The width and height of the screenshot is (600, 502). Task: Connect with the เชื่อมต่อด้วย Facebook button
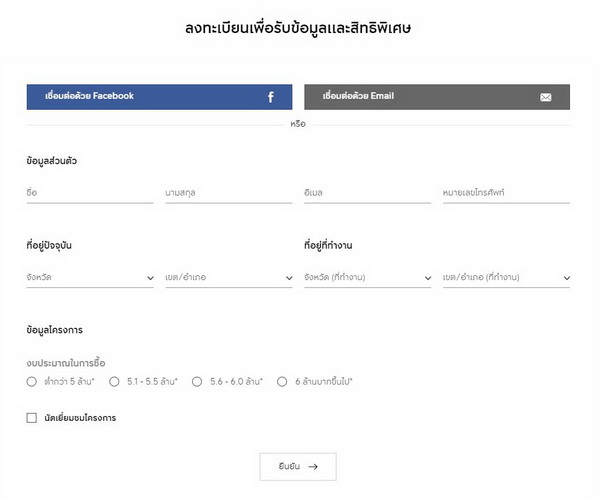tap(152, 97)
